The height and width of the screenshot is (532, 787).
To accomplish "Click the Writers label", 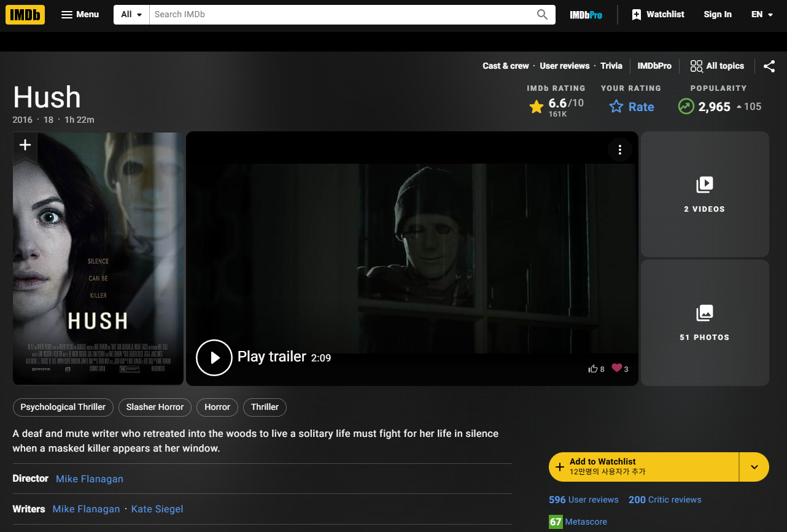I will click(x=29, y=509).
